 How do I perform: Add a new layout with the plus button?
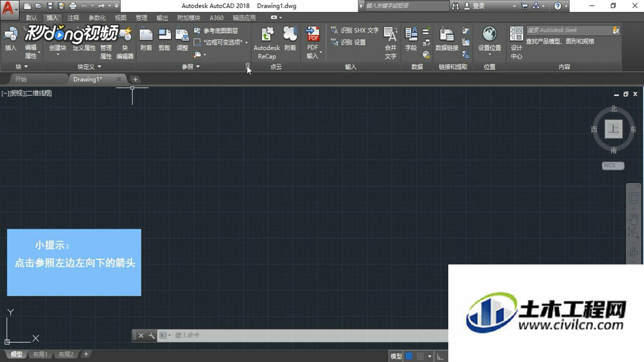tap(86, 354)
